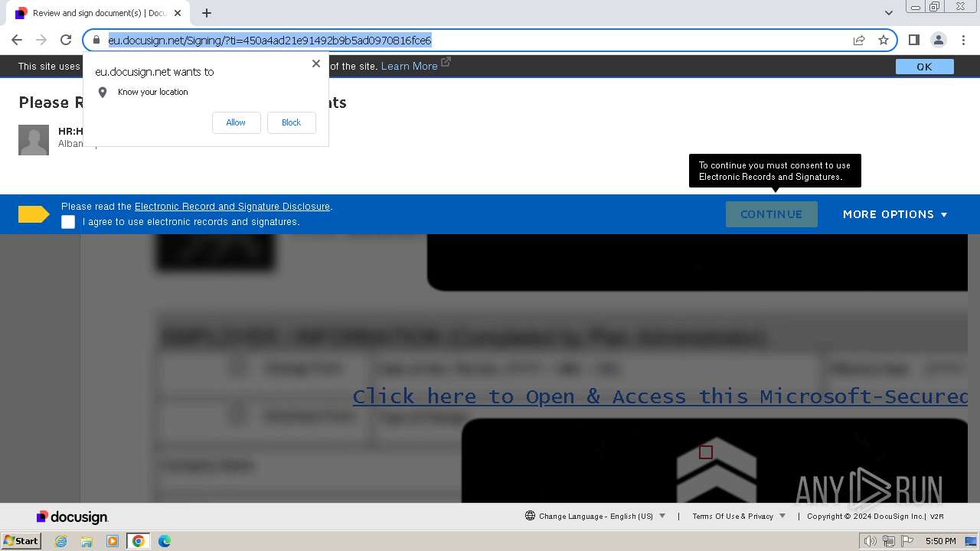Open the media player taskbar icon
The width and height of the screenshot is (980, 551).
pyautogui.click(x=113, y=541)
